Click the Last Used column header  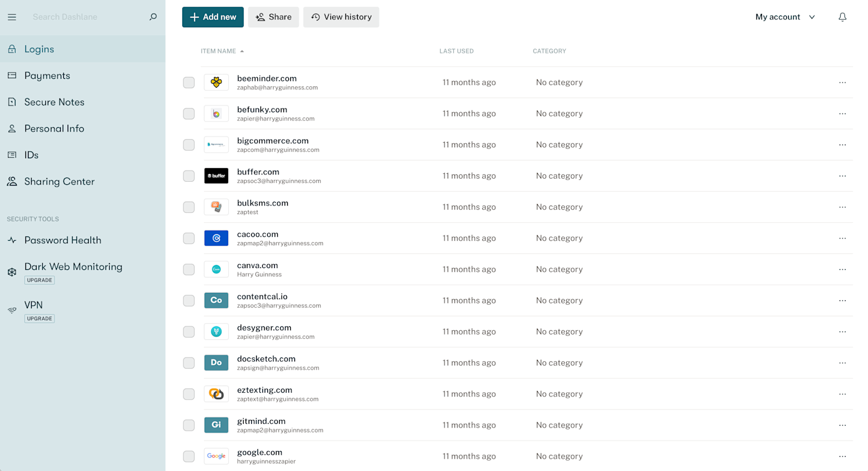(456, 51)
